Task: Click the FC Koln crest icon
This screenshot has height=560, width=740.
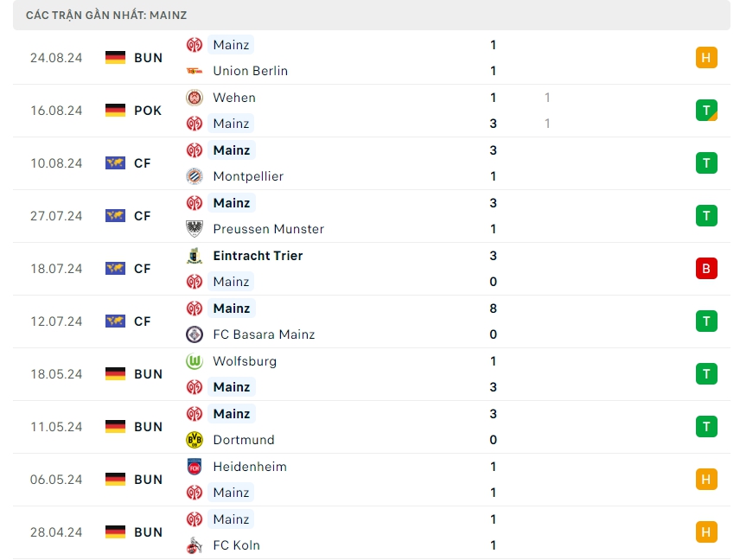Action: point(195,545)
